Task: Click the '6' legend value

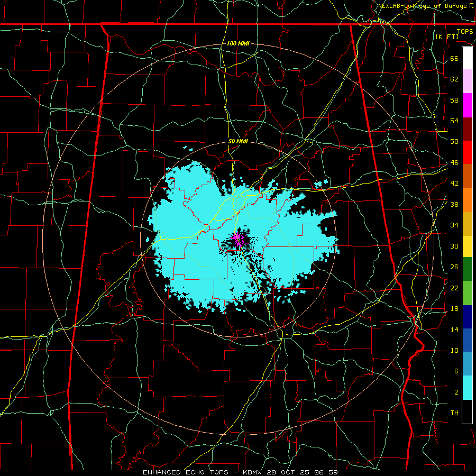Action: [456, 371]
